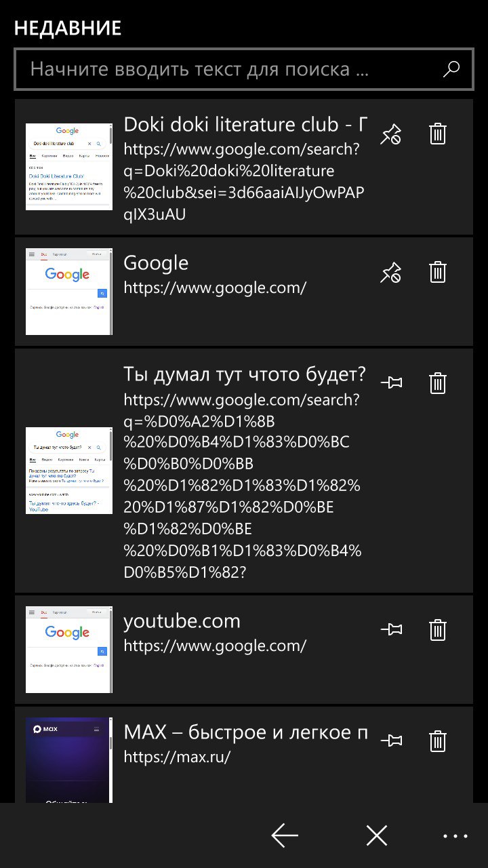Screen dimensions: 488x868
Task: Delete the Google entry with trash icon
Action: click(438, 273)
